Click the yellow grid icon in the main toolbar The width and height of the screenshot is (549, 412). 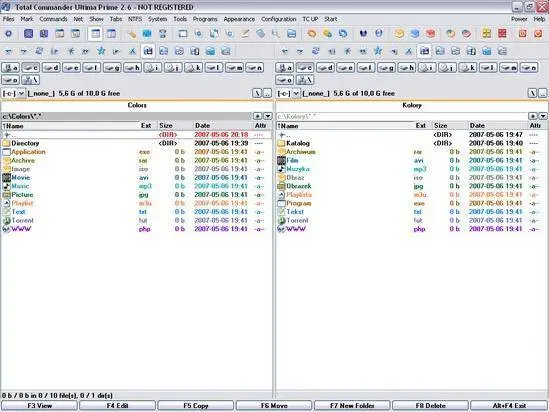pyautogui.click(x=486, y=34)
